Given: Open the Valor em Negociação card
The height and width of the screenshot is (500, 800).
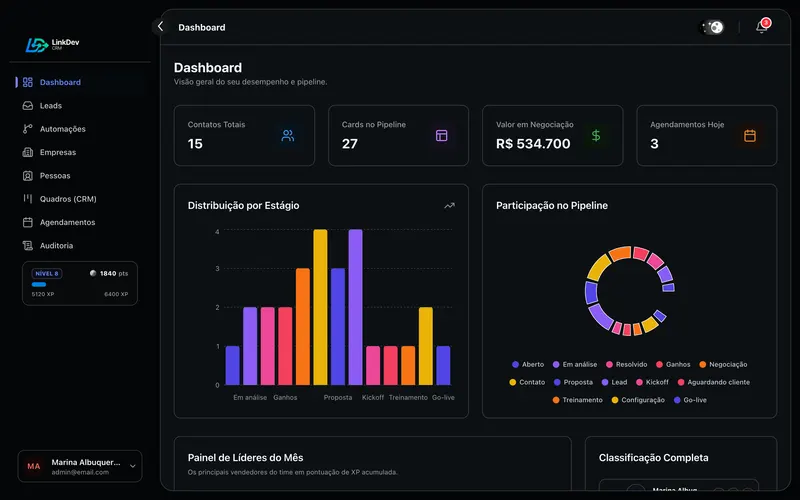Looking at the screenshot, I should [x=553, y=135].
